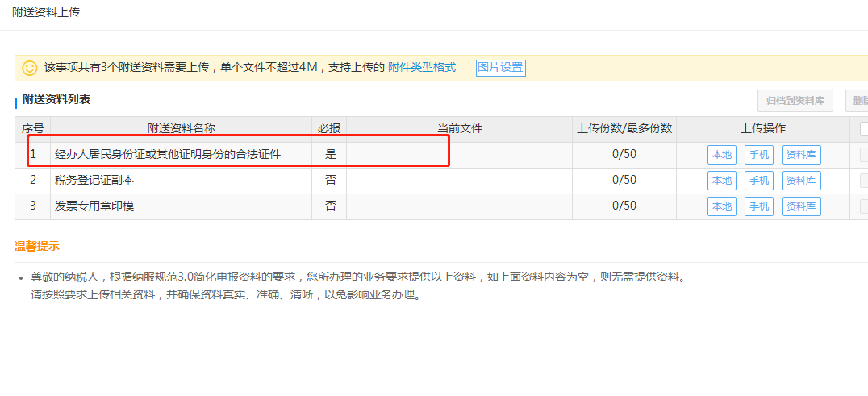This screenshot has height=396, width=868.
Task: Upload 经办人居民身份证 via 手机
Action: click(x=758, y=155)
